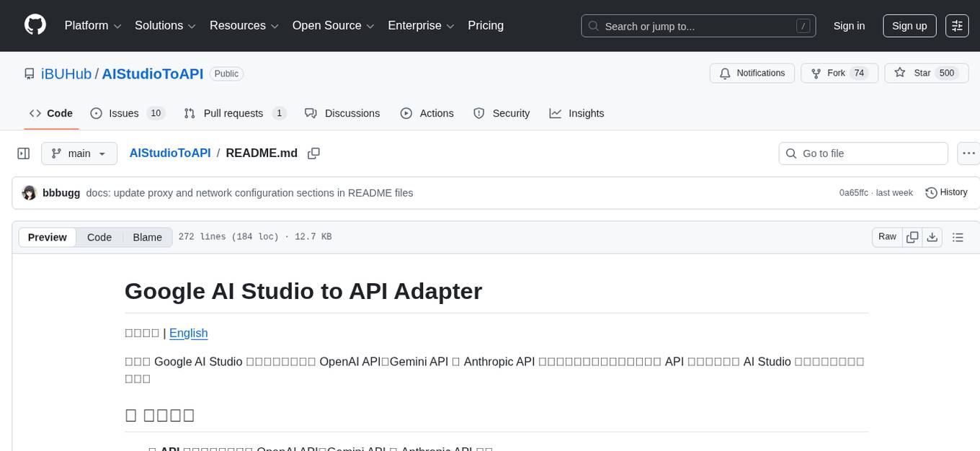This screenshot has height=451, width=980.
Task: Open the English README link
Action: click(x=188, y=333)
